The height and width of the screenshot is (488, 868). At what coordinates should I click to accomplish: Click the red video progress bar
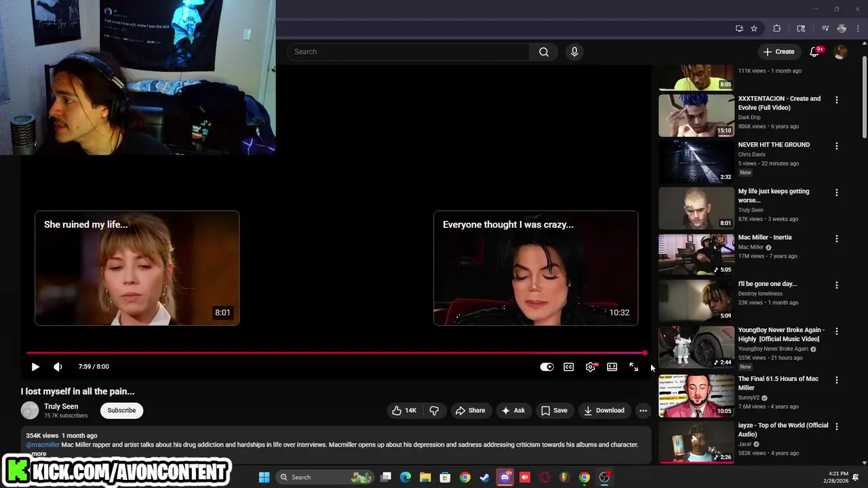point(336,353)
